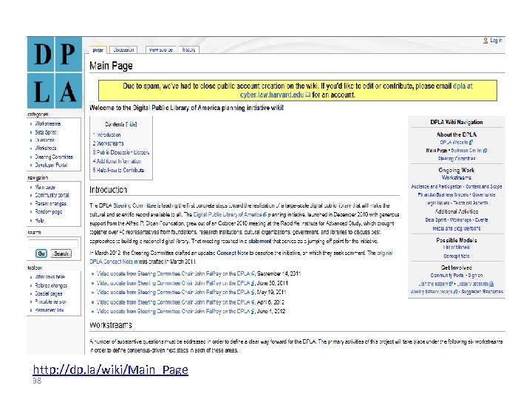Jump to 3 Public Discussion Listserv
532x399 pixels.
point(121,152)
